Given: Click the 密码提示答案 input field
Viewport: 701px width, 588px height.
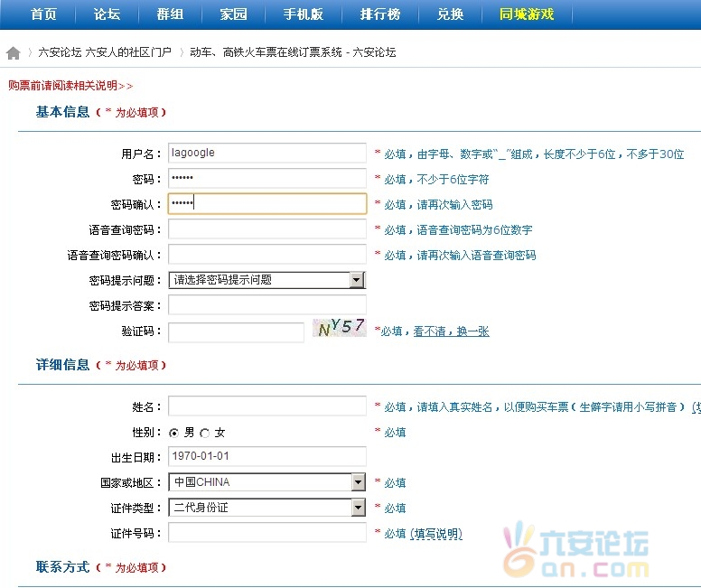Looking at the screenshot, I should pyautogui.click(x=267, y=305).
